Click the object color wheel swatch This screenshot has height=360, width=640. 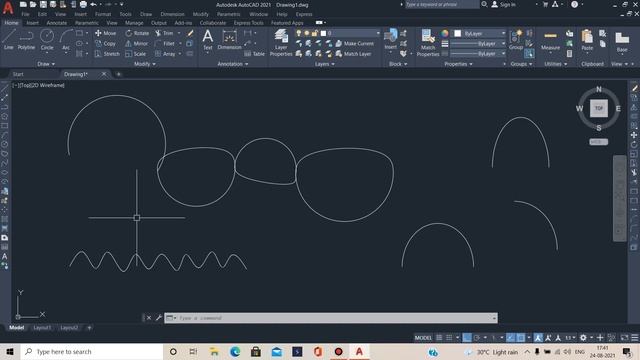(444, 33)
